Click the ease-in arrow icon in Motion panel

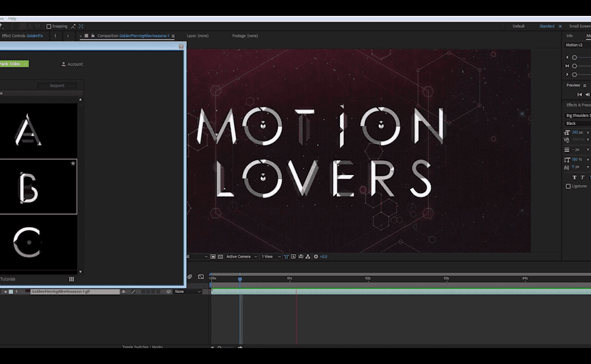coord(567,57)
